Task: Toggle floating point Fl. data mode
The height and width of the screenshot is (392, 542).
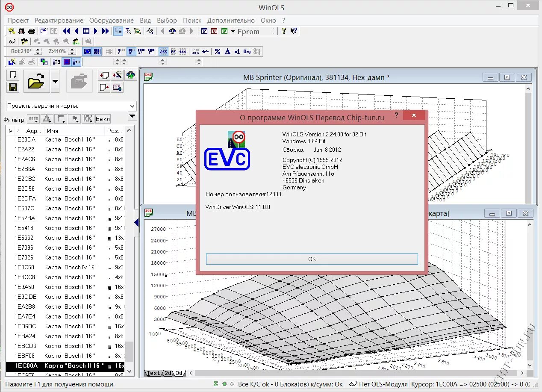Action: [x=151, y=51]
